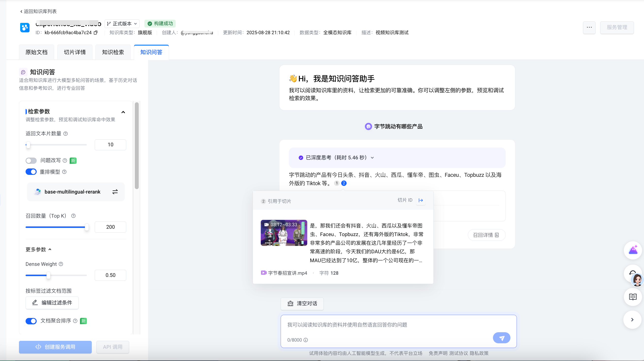Screen dimensions: 644x361
Task: Switch to the 原始文档 tab
Action: [36, 52]
